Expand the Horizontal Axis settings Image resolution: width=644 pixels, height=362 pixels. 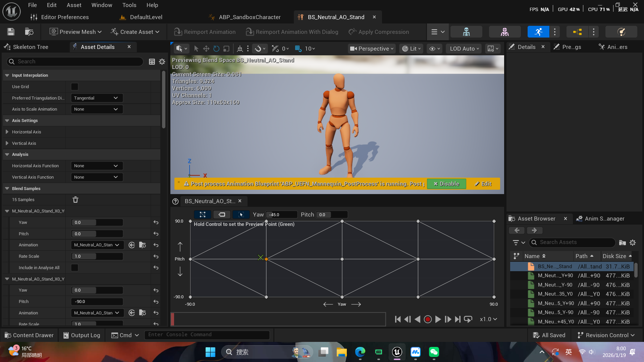tap(7, 132)
